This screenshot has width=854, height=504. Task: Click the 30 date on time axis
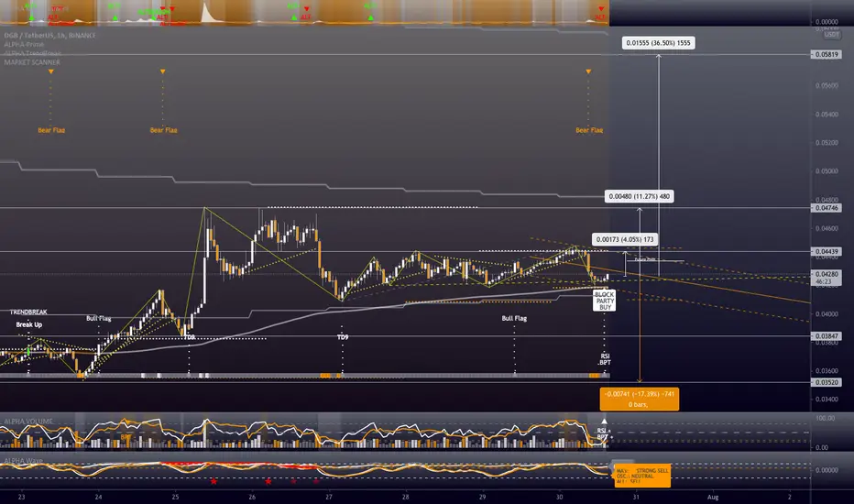coord(559,497)
